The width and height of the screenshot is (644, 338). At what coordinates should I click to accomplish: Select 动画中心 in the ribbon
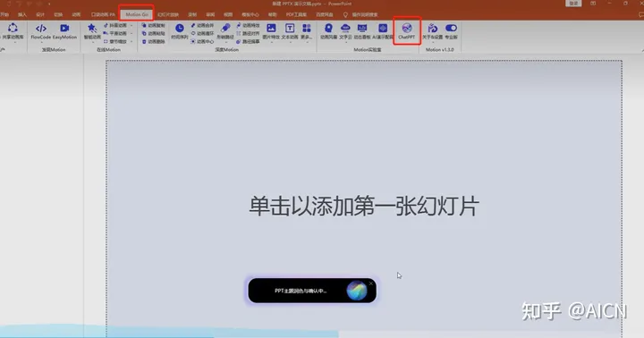(x=202, y=41)
